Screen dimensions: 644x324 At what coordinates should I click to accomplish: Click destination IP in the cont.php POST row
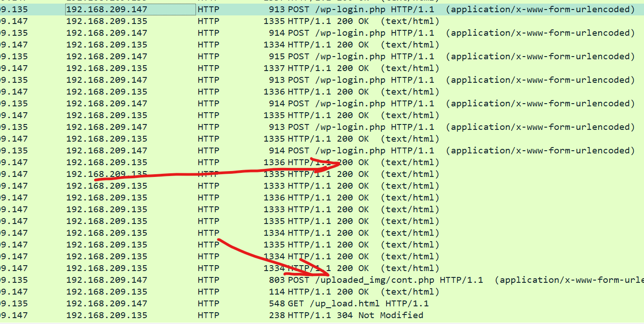click(x=107, y=280)
